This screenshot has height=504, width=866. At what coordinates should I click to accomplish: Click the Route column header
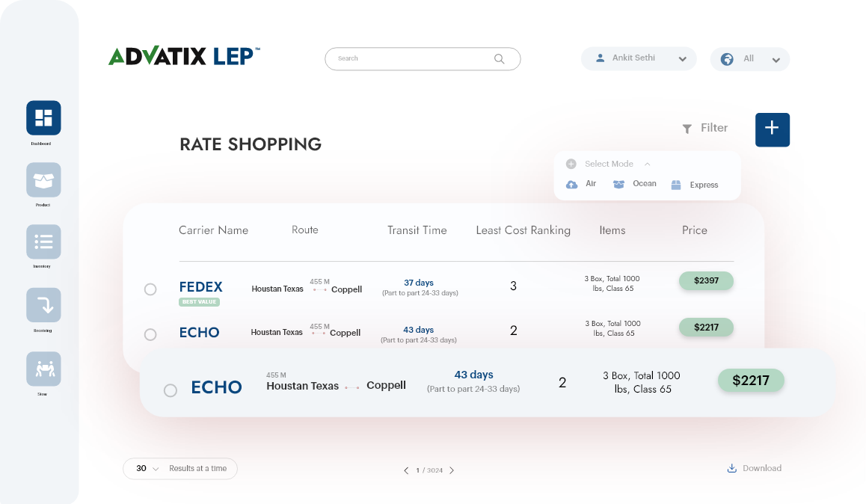point(305,230)
